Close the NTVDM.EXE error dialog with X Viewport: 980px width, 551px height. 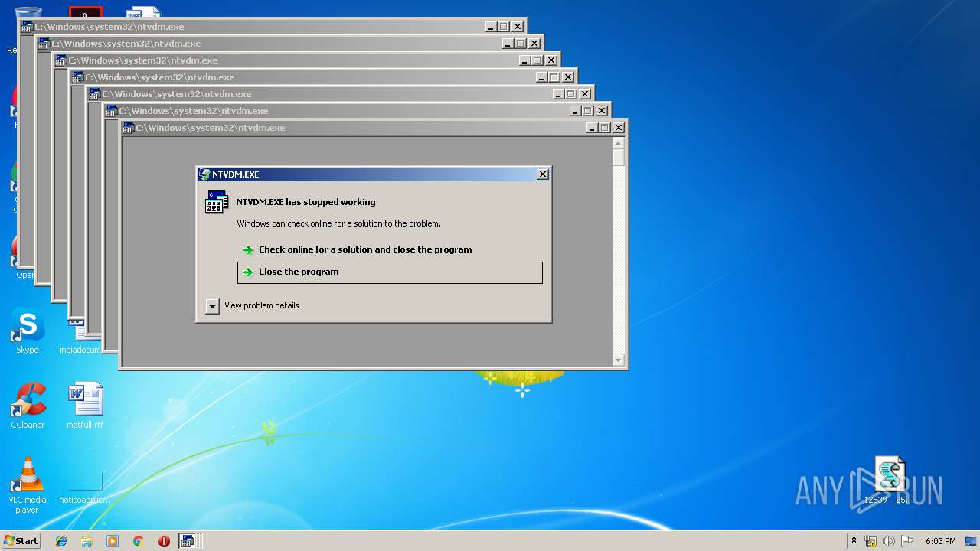(543, 174)
